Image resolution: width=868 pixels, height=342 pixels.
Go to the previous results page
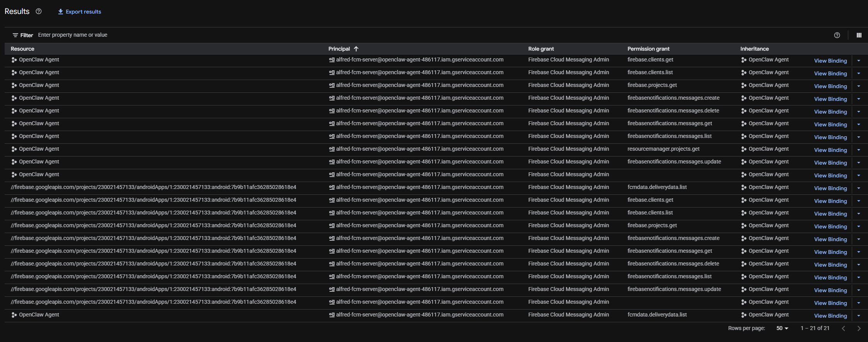click(x=843, y=328)
